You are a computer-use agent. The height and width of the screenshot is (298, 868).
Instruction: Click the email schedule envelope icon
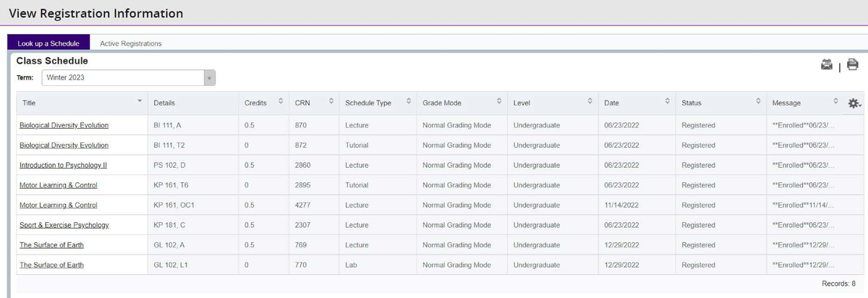pos(827,65)
